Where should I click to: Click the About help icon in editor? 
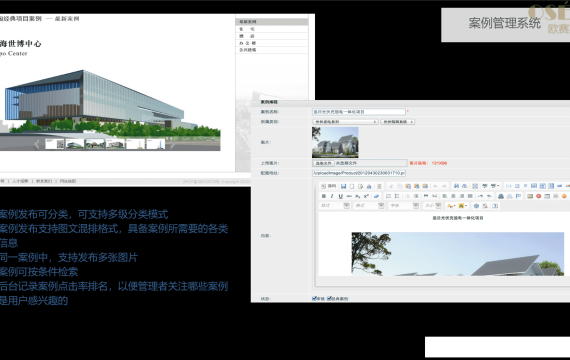point(495,205)
